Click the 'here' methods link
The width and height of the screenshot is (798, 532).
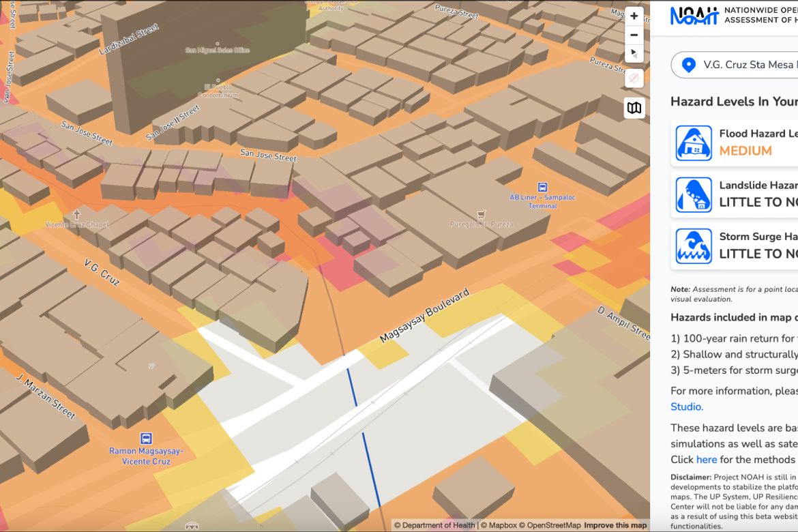click(x=707, y=460)
